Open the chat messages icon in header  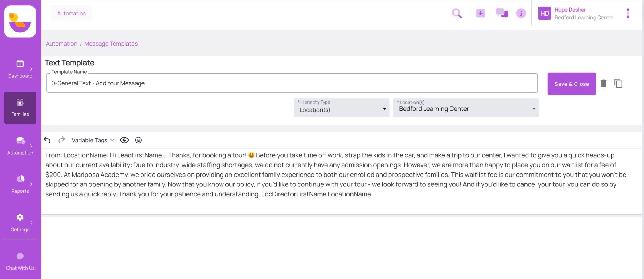click(502, 13)
